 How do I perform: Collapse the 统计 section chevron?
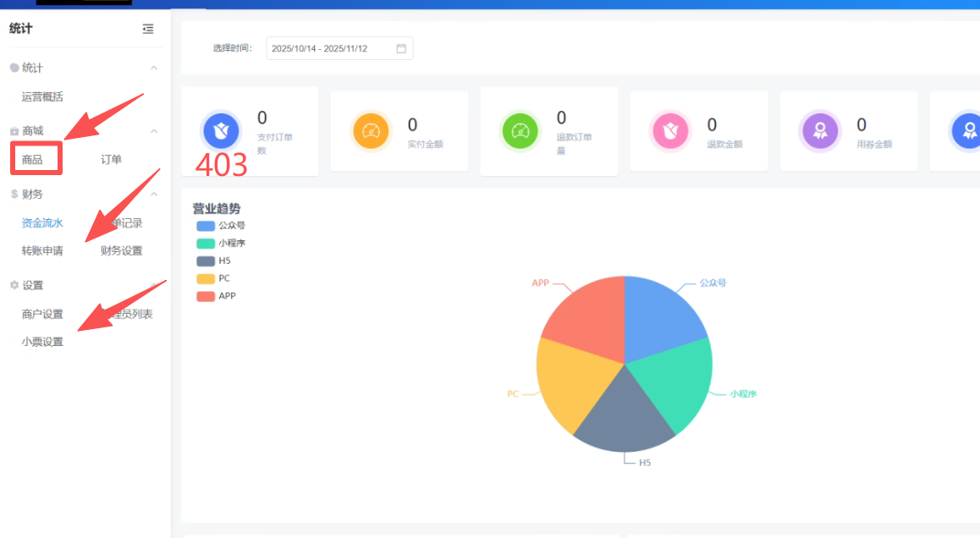pyautogui.click(x=153, y=68)
